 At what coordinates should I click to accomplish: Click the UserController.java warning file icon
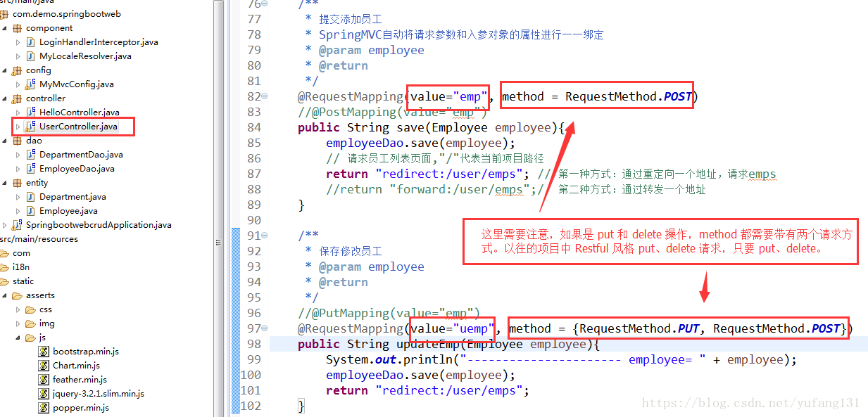coord(31,127)
